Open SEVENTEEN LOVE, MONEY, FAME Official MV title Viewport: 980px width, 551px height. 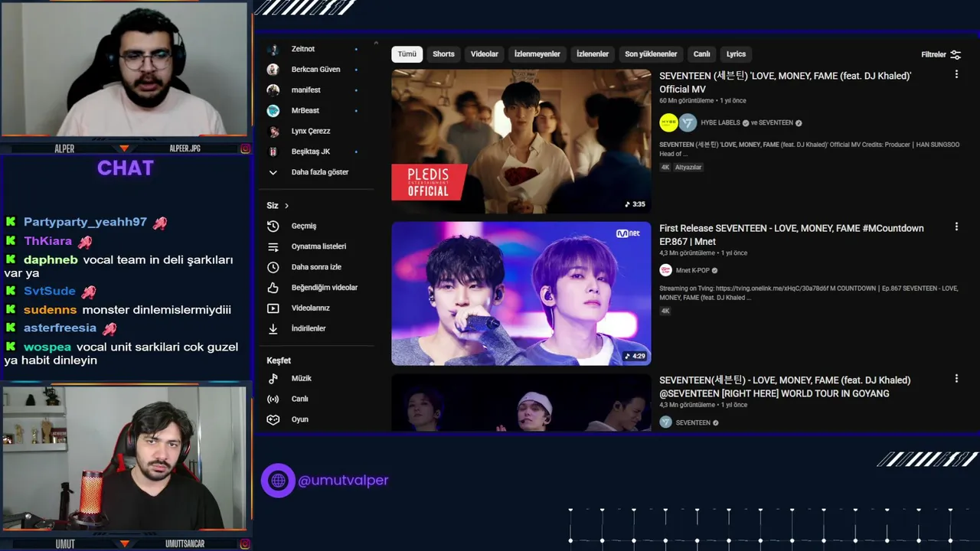[x=785, y=83]
